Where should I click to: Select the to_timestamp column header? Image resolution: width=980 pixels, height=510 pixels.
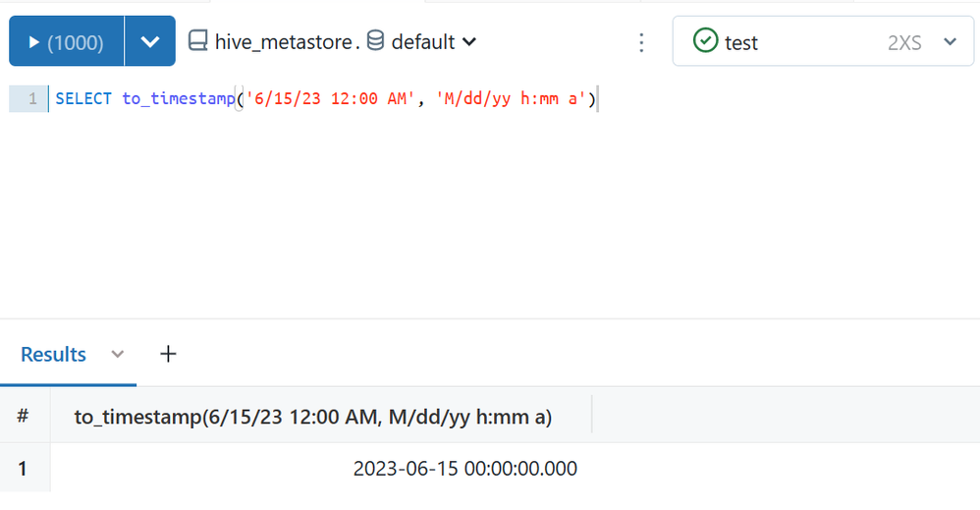(x=313, y=417)
